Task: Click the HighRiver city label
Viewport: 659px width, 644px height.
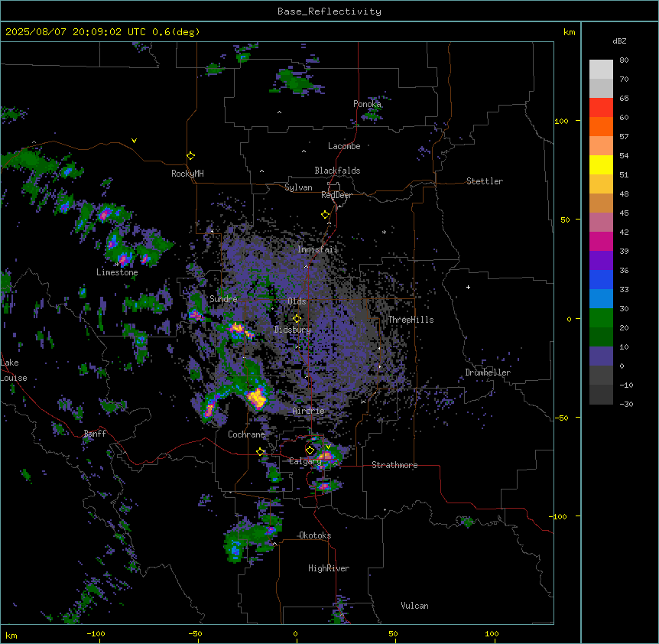Action: (329, 568)
